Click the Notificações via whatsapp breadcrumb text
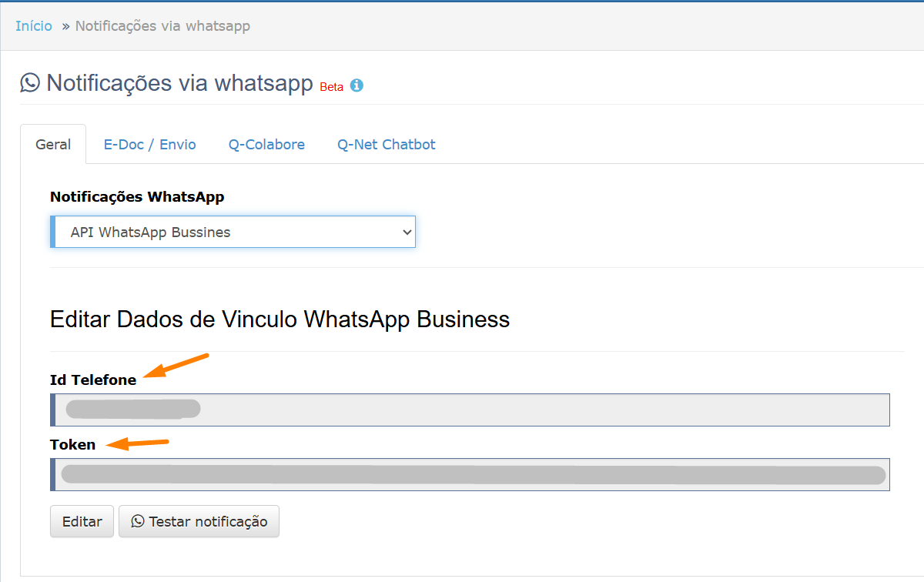The height and width of the screenshot is (582, 924). (x=162, y=26)
